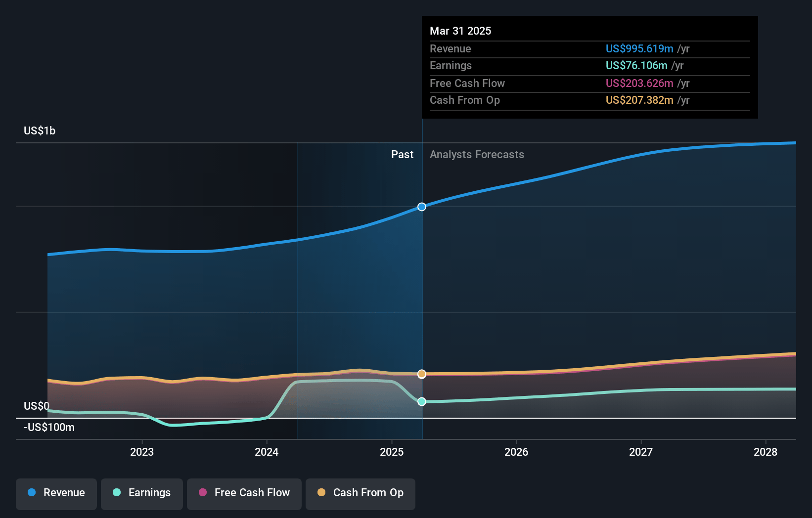This screenshot has width=812, height=518.
Task: Click the 2027 x-axis label
Action: [x=641, y=452]
